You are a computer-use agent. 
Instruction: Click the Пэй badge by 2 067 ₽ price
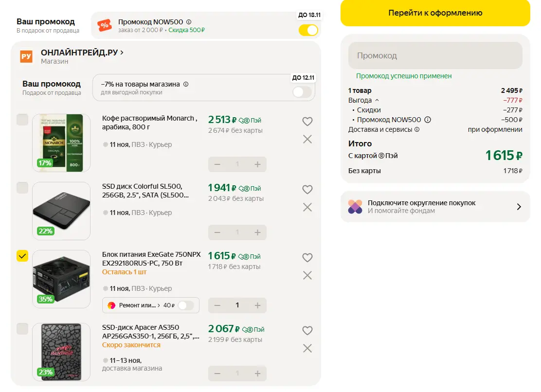pos(253,330)
